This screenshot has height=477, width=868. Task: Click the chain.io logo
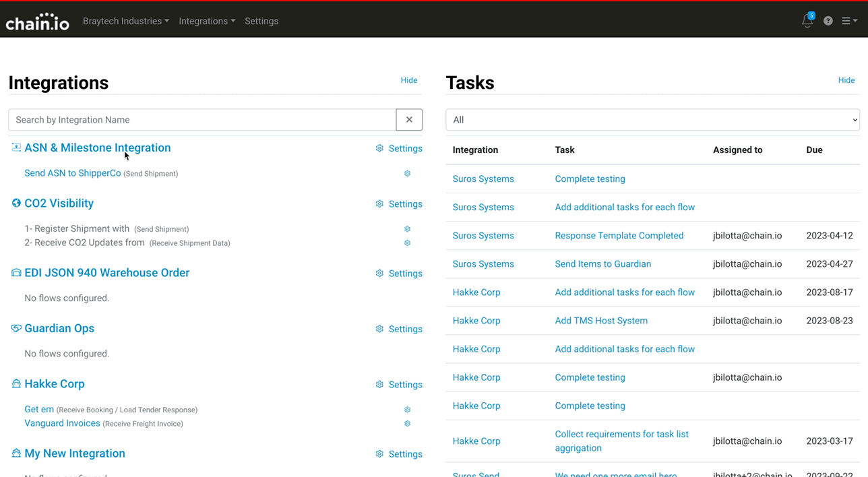[x=38, y=22]
